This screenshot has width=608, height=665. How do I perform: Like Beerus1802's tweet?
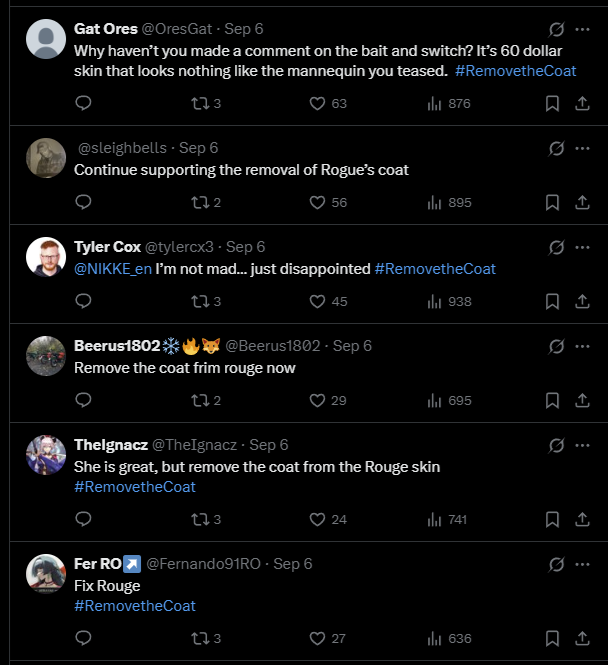click(x=318, y=400)
